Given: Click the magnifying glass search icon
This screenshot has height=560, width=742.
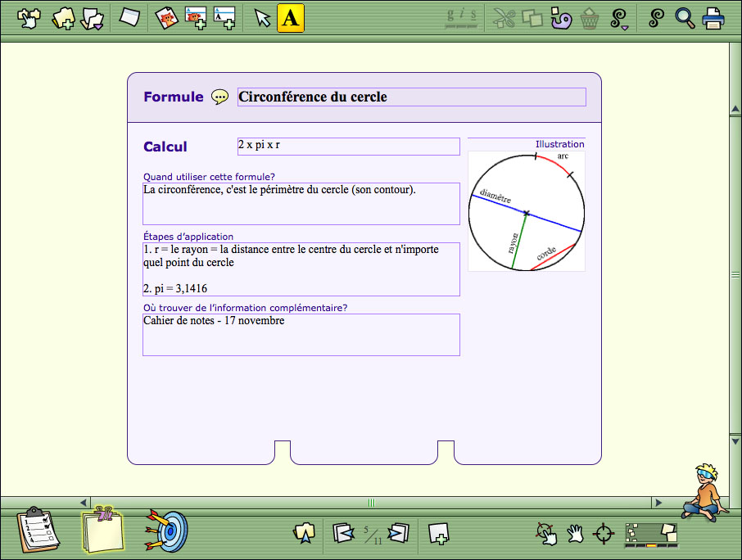Looking at the screenshot, I should 685,19.
